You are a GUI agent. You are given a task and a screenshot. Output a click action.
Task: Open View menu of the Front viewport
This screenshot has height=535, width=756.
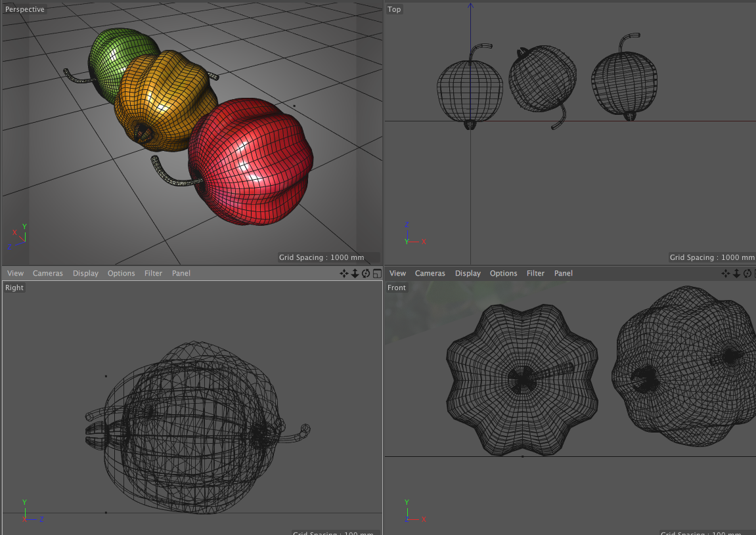coord(398,273)
